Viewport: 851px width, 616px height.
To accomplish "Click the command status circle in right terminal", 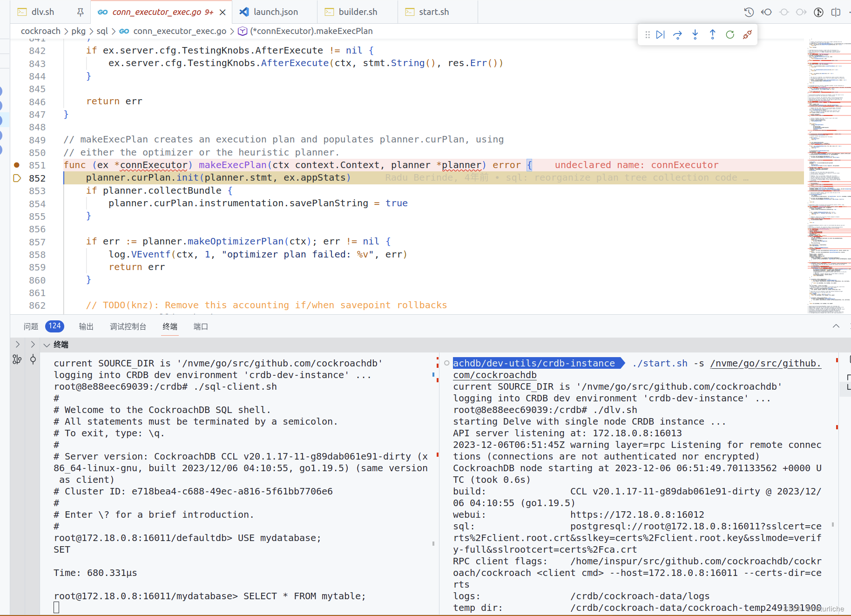I will click(446, 363).
